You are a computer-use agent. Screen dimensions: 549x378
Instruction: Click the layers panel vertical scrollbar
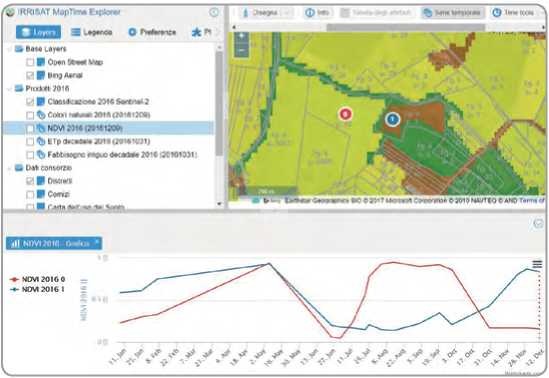(x=219, y=103)
